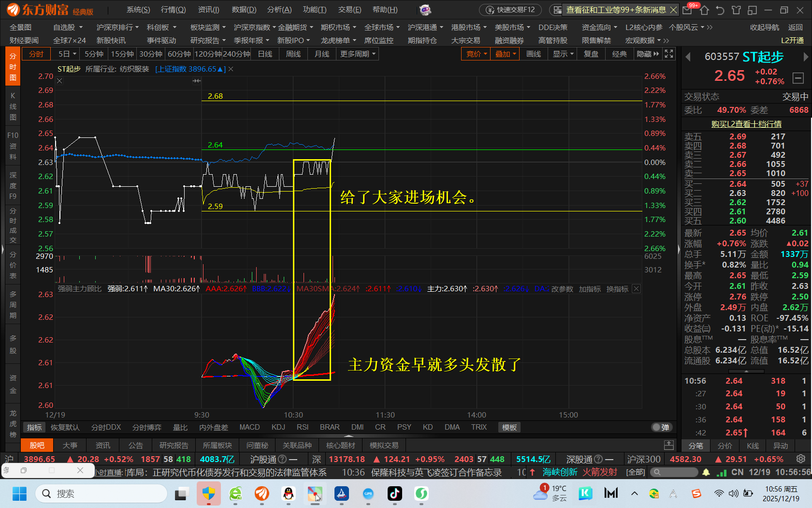This screenshot has width=812, height=508.
Task: Click the L2开通 link
Action: 792,41
